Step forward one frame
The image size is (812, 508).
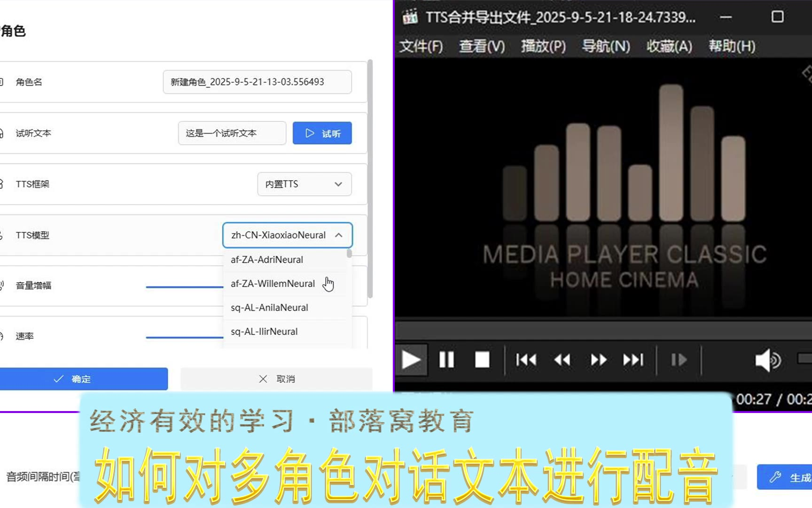(679, 360)
